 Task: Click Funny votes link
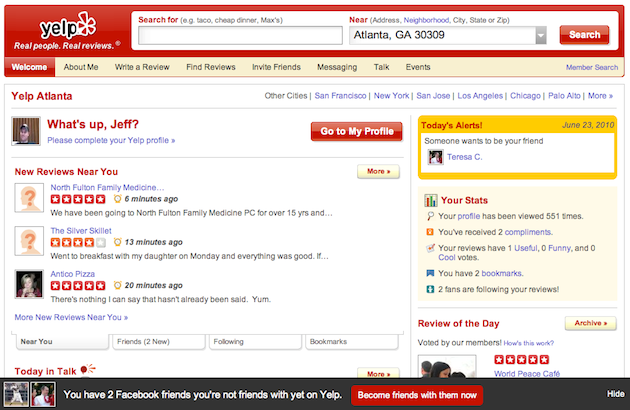[559, 248]
